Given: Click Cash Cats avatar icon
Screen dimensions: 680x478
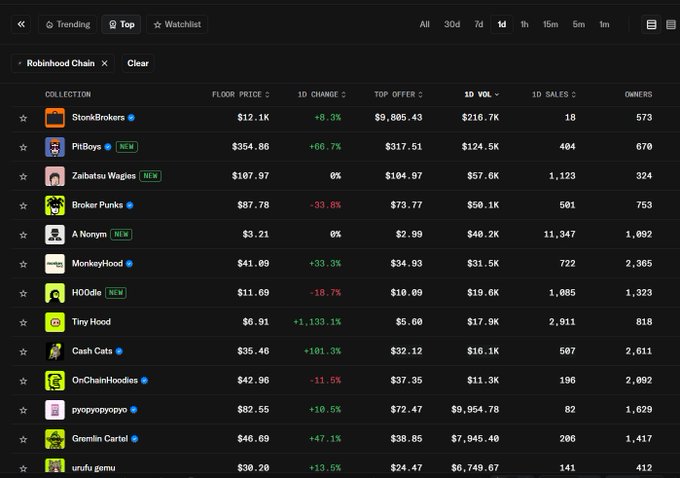Looking at the screenshot, I should coord(55,351).
